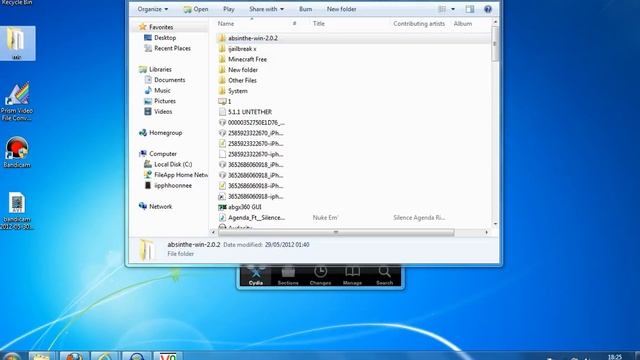This screenshot has height=360, width=640.
Task: Open the Music library
Action: pyautogui.click(x=162, y=91)
